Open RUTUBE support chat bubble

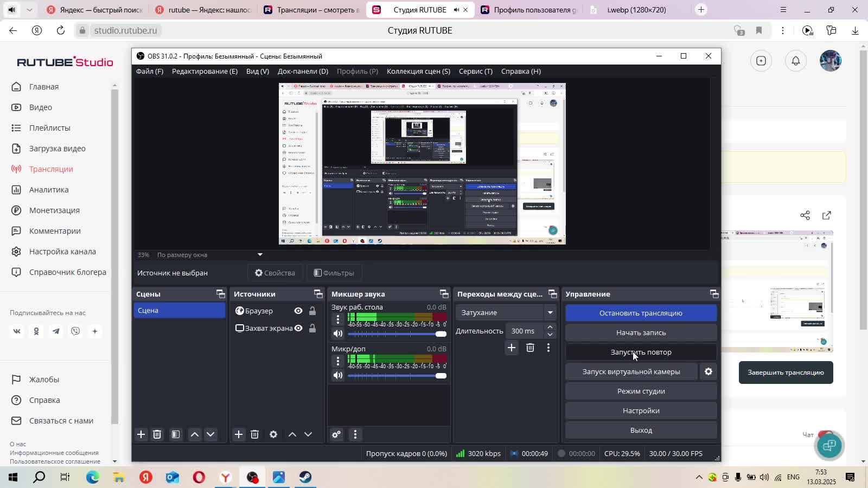click(x=830, y=445)
